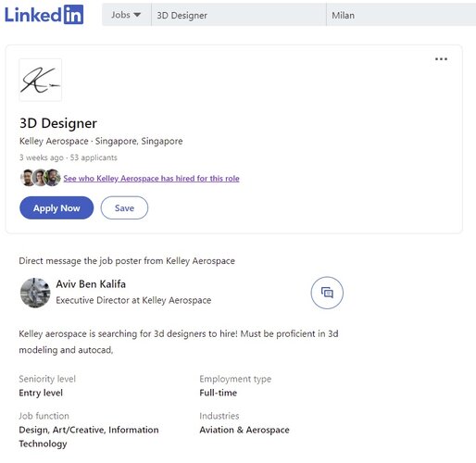Click the 3D Designer job title

pos(58,123)
